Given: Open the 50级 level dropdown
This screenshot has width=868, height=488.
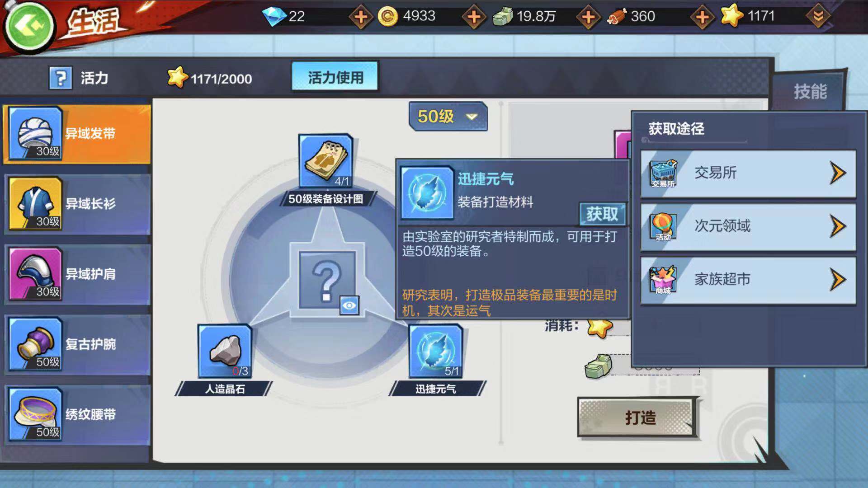Looking at the screenshot, I should coord(448,117).
